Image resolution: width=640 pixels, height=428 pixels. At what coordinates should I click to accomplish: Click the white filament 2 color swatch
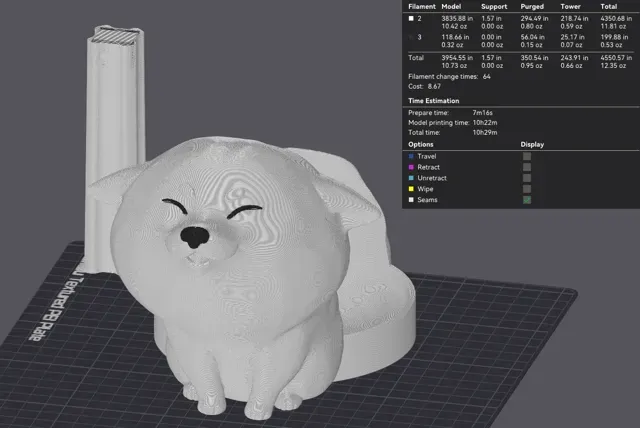[411, 18]
